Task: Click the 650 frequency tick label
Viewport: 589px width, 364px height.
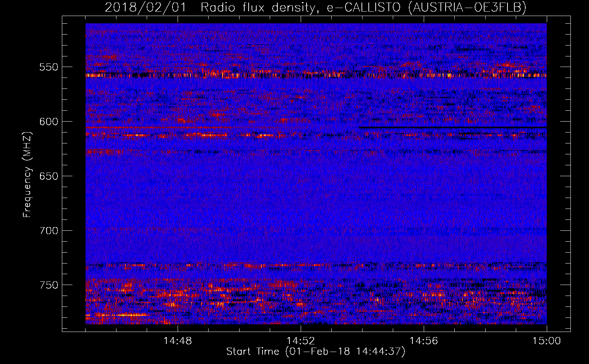Action: [x=49, y=176]
